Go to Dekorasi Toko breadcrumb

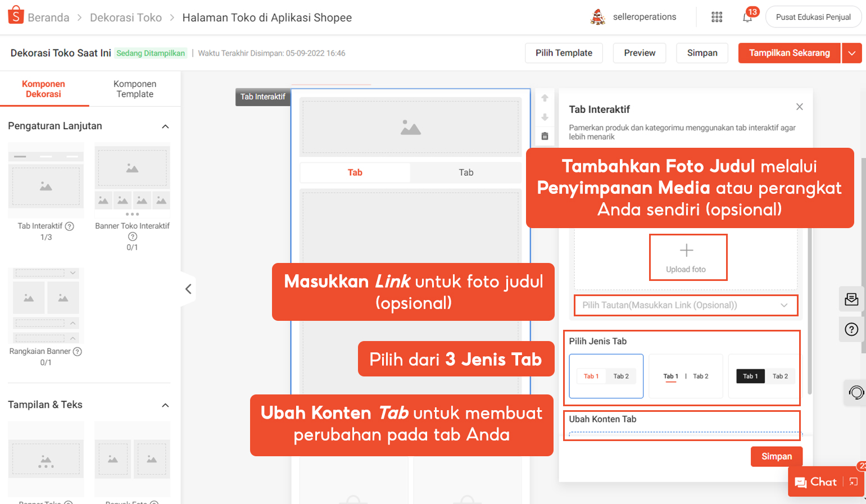[126, 17]
